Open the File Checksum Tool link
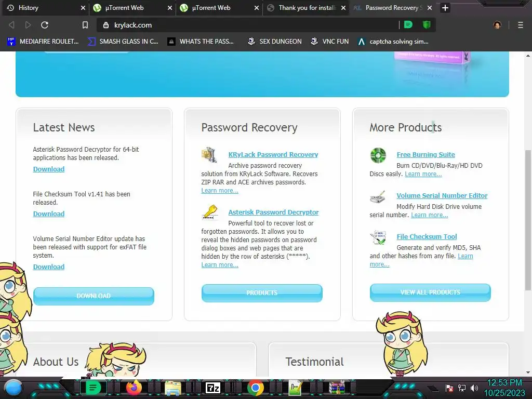 [x=427, y=236]
